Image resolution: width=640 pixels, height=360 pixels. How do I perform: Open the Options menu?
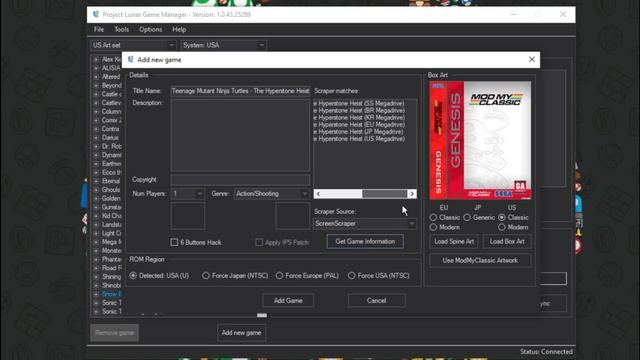click(150, 29)
